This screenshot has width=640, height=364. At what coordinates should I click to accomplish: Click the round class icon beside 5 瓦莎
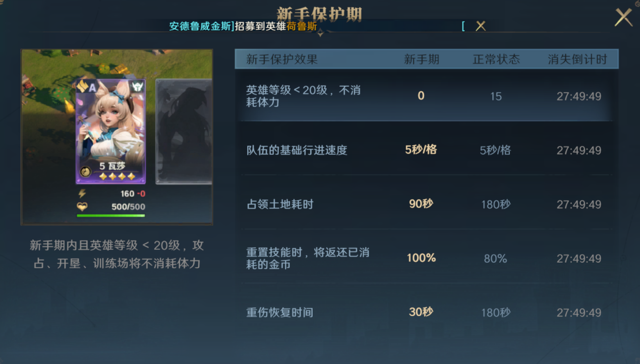tap(85, 172)
